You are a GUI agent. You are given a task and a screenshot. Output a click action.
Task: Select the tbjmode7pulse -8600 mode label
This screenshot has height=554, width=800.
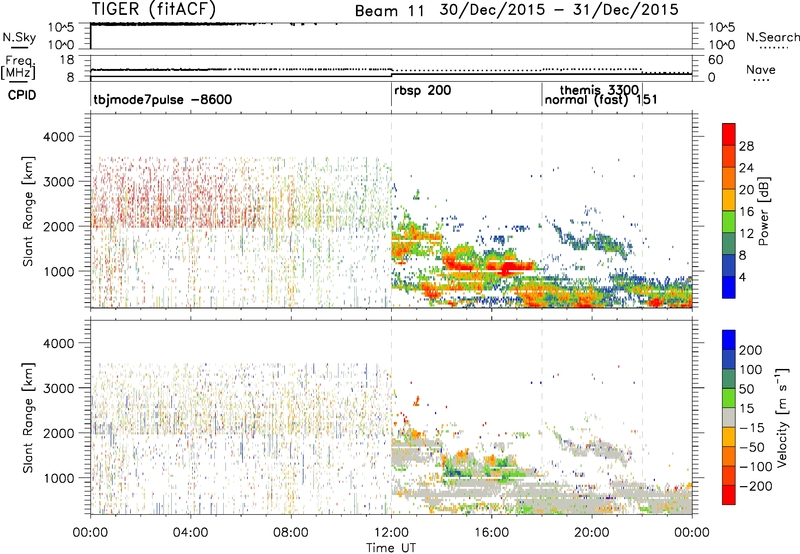163,99
